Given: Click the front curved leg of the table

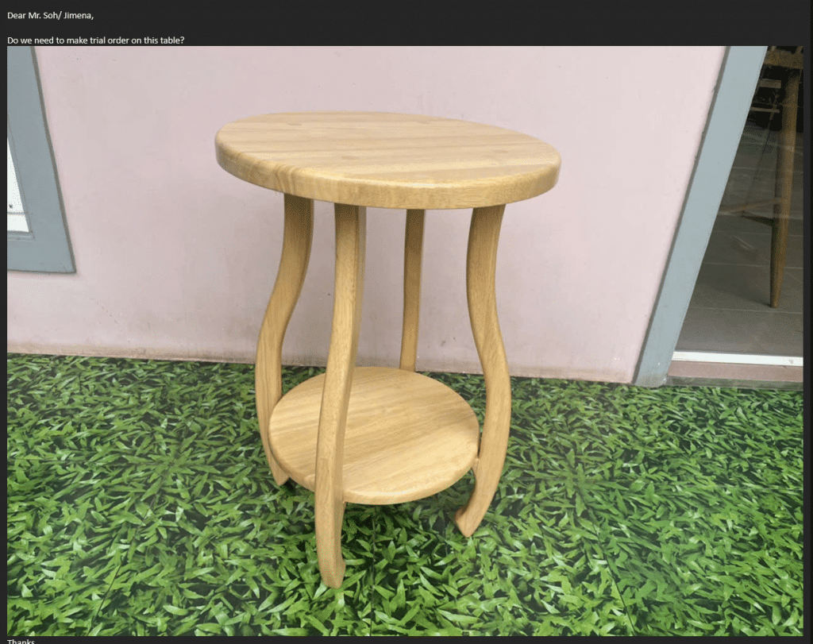Looking at the screenshot, I should click(338, 397).
